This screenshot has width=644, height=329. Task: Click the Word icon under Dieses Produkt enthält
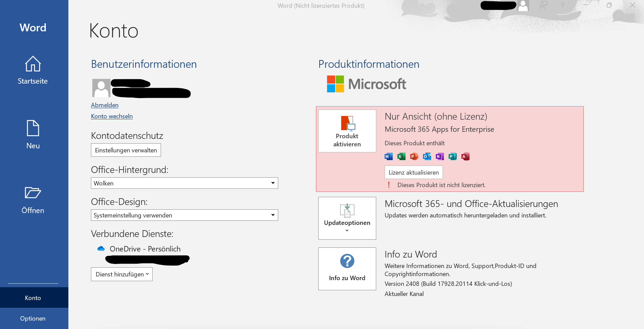[389, 156]
